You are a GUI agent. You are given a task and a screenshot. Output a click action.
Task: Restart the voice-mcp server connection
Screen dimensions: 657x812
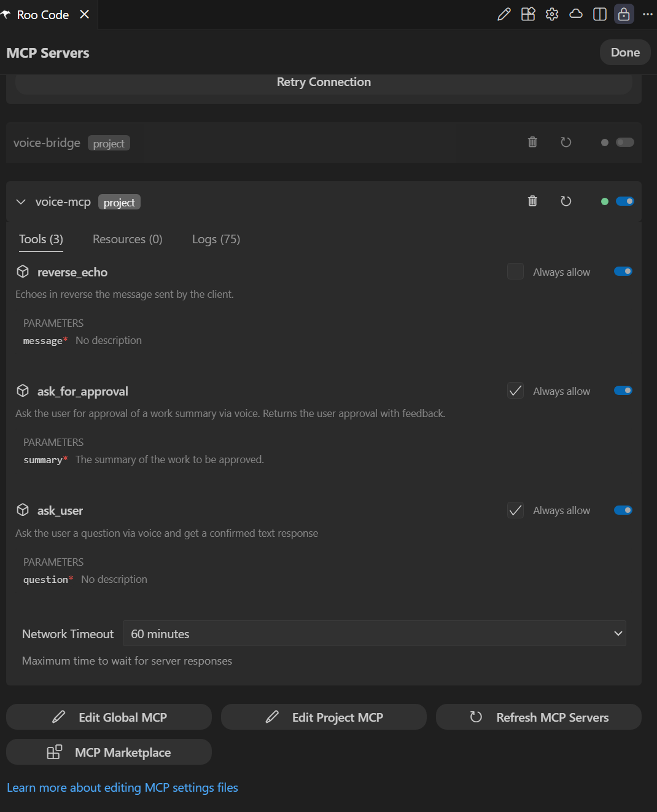(x=566, y=201)
